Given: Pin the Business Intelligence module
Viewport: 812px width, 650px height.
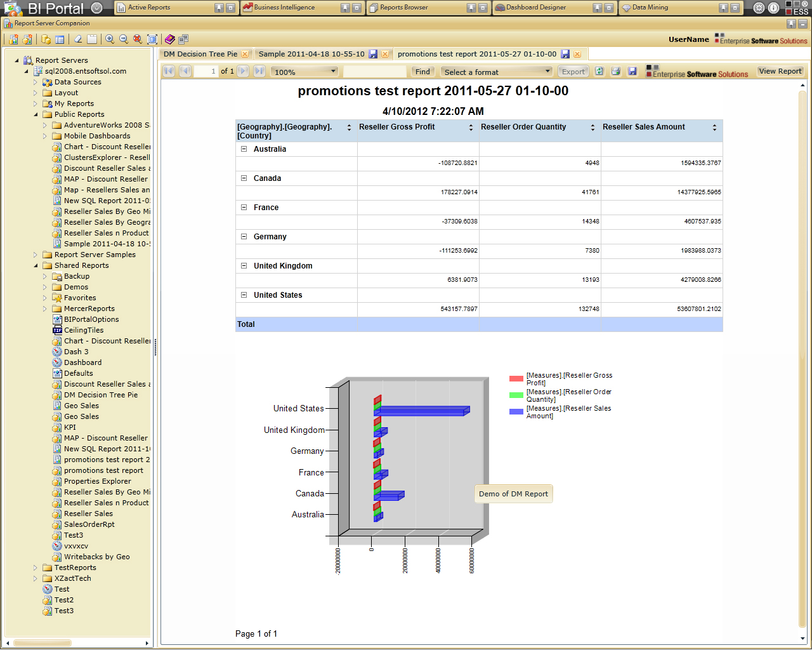Looking at the screenshot, I should [x=345, y=8].
